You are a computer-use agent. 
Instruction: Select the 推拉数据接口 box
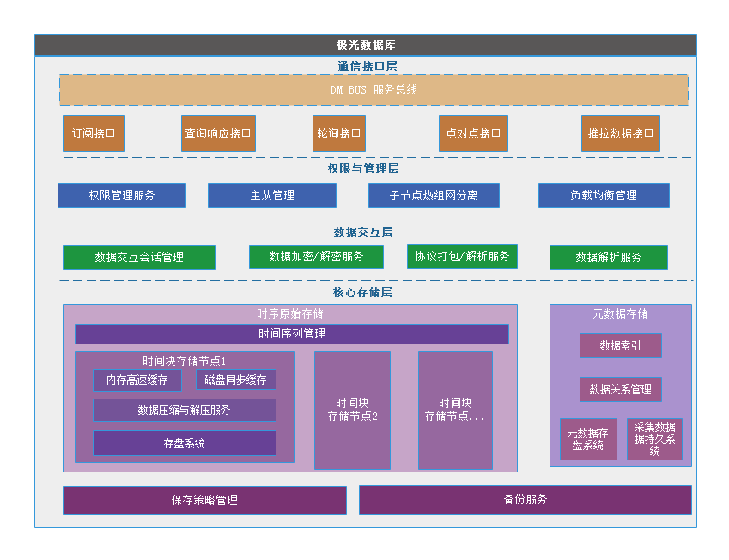(620, 133)
